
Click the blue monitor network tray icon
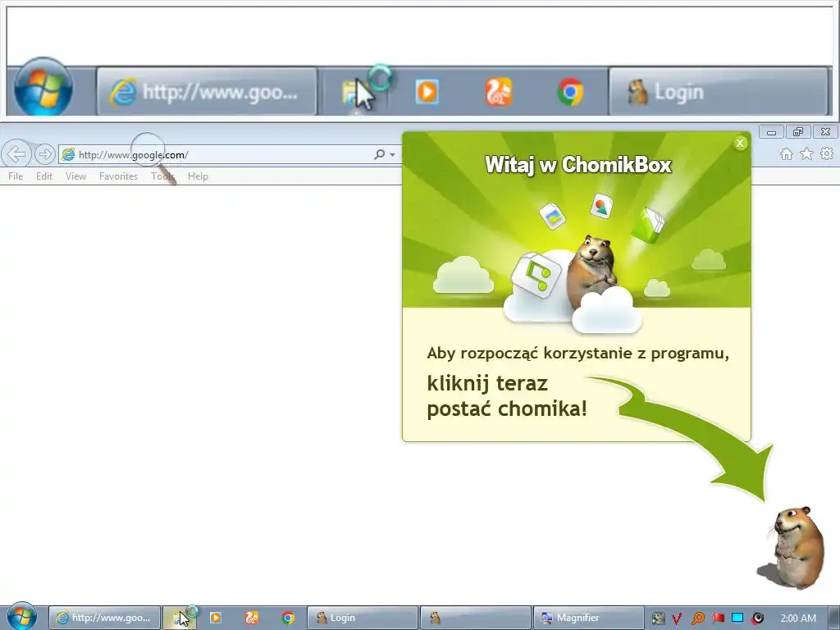tap(737, 619)
